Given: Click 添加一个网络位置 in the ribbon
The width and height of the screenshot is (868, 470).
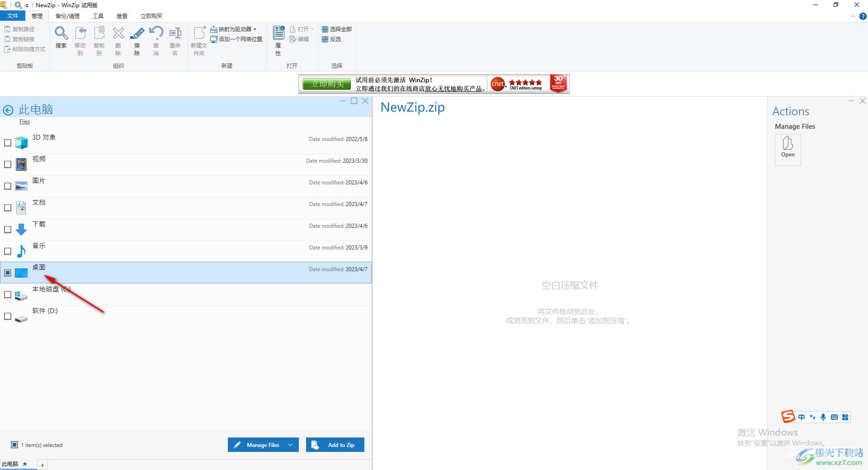Looking at the screenshot, I should pyautogui.click(x=236, y=39).
